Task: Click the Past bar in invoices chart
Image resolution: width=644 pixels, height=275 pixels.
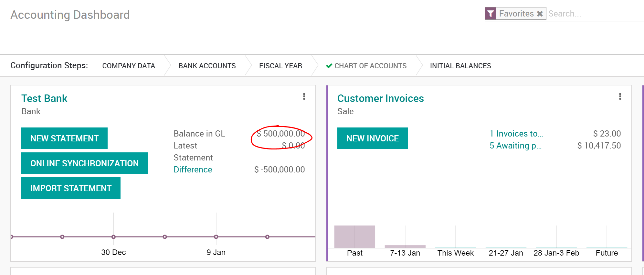Action: point(355,237)
